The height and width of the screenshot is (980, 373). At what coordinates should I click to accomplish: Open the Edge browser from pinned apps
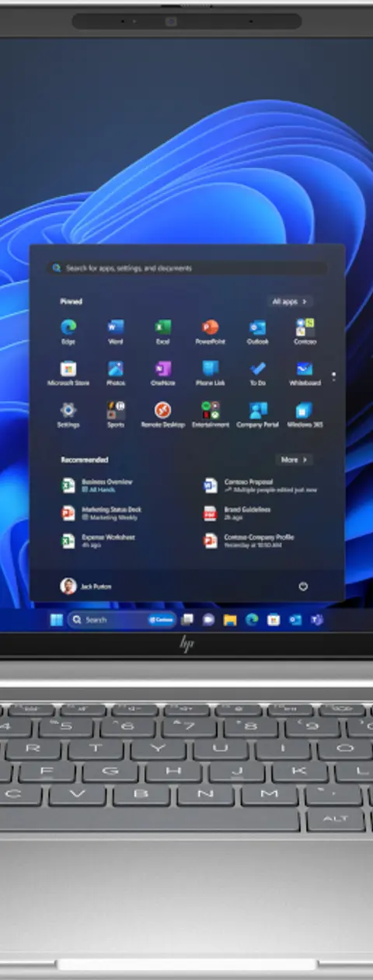click(68, 331)
